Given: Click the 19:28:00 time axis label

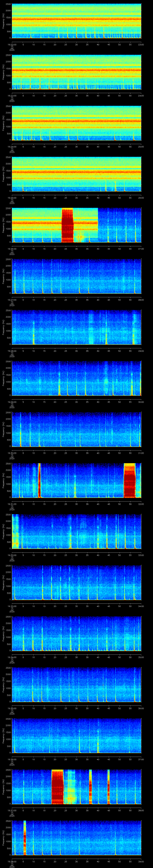Looking at the screenshot, I should click(12, 351).
